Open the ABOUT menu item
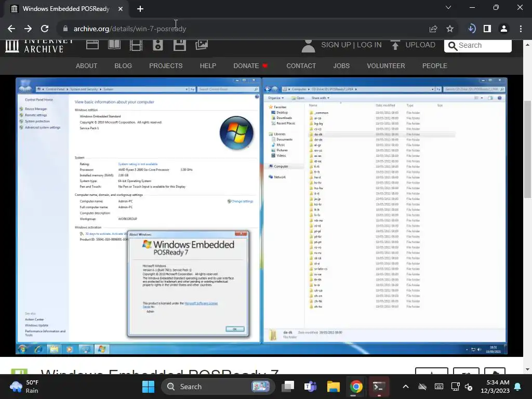This screenshot has width=532, height=399. (87, 66)
